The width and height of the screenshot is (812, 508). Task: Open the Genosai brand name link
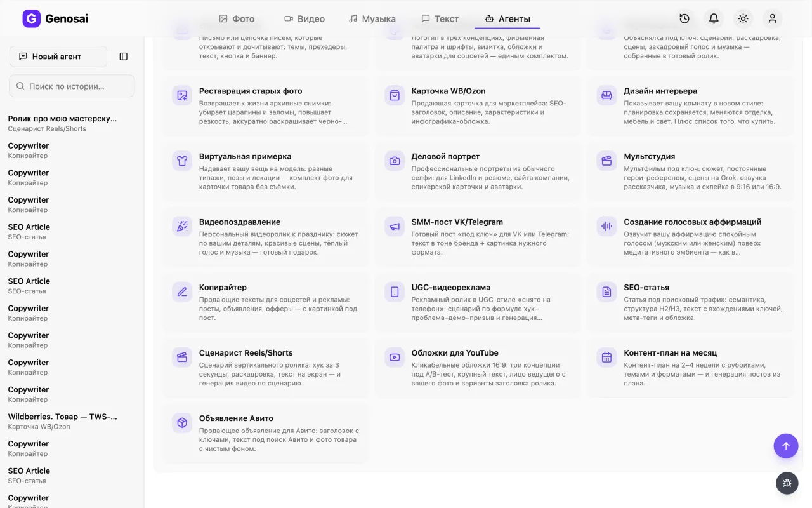point(67,19)
